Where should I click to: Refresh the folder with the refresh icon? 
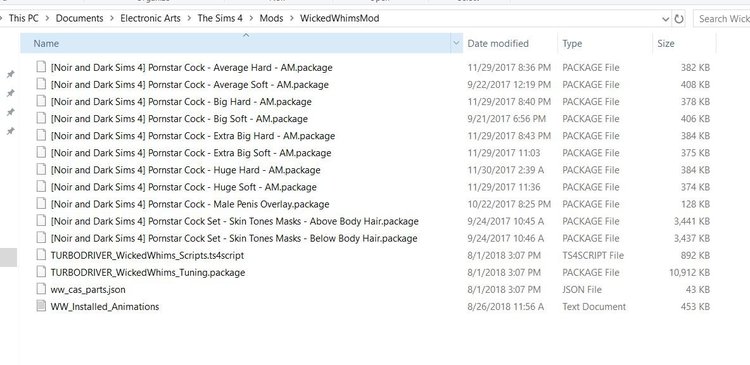(679, 19)
